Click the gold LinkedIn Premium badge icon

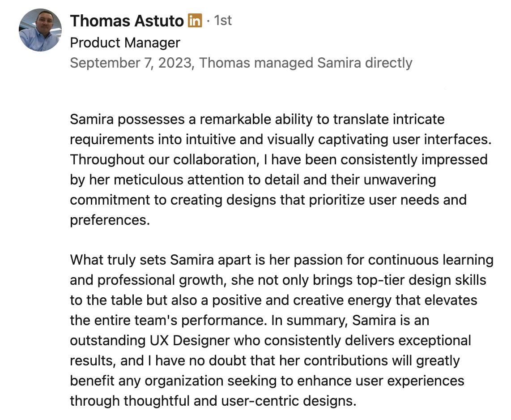coord(195,21)
